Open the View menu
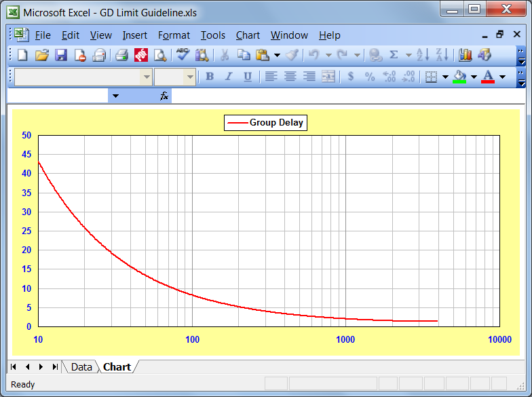532x397 pixels. click(x=100, y=35)
